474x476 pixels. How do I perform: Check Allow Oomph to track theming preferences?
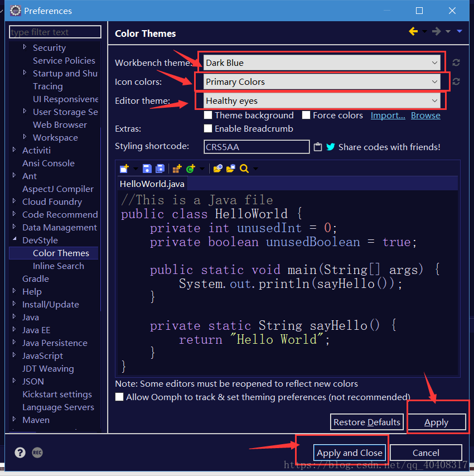point(119,397)
